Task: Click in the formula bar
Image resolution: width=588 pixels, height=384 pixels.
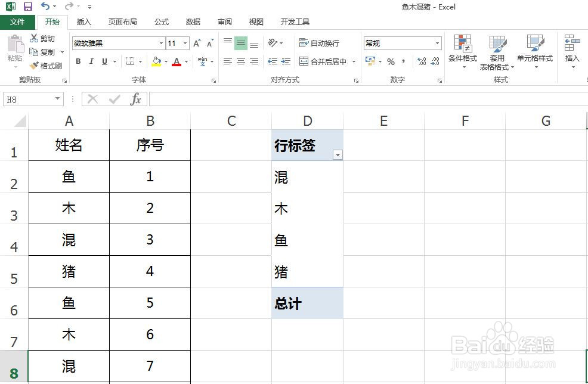Action: pos(369,99)
